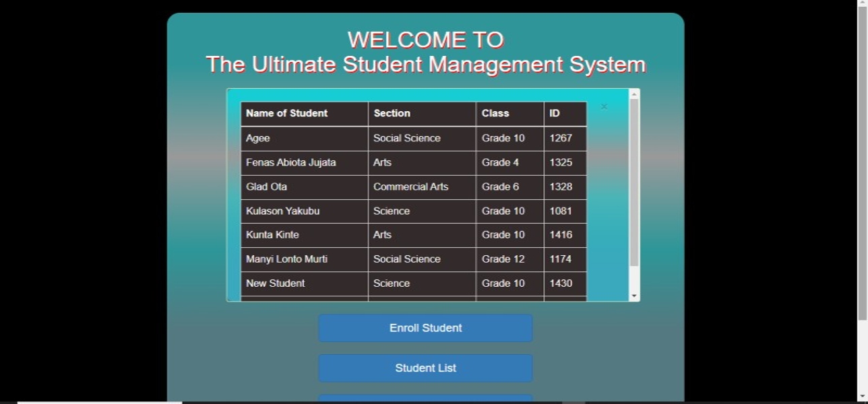Click the ID column header
The image size is (868, 404).
[x=555, y=113]
